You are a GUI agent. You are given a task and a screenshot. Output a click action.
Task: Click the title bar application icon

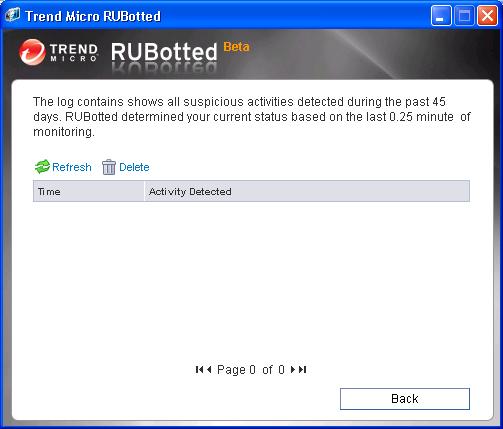point(12,15)
